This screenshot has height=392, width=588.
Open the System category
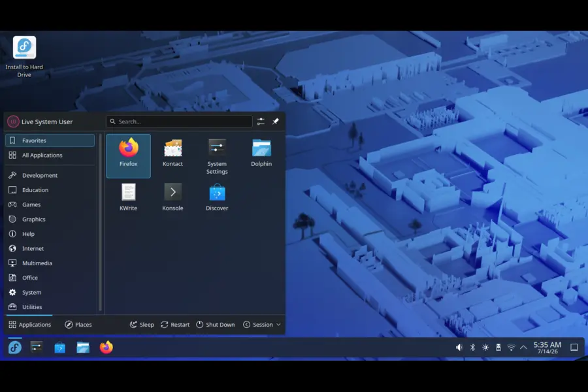coord(50,292)
